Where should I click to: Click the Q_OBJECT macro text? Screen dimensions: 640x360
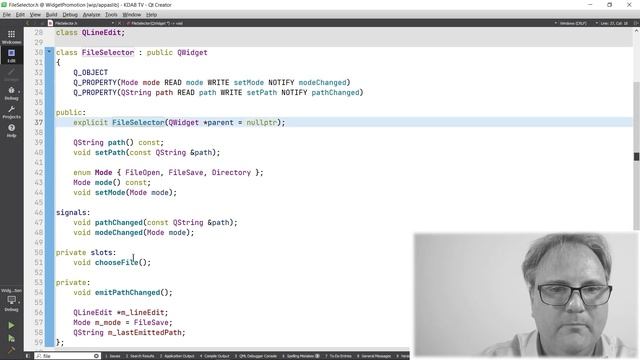(x=91, y=72)
